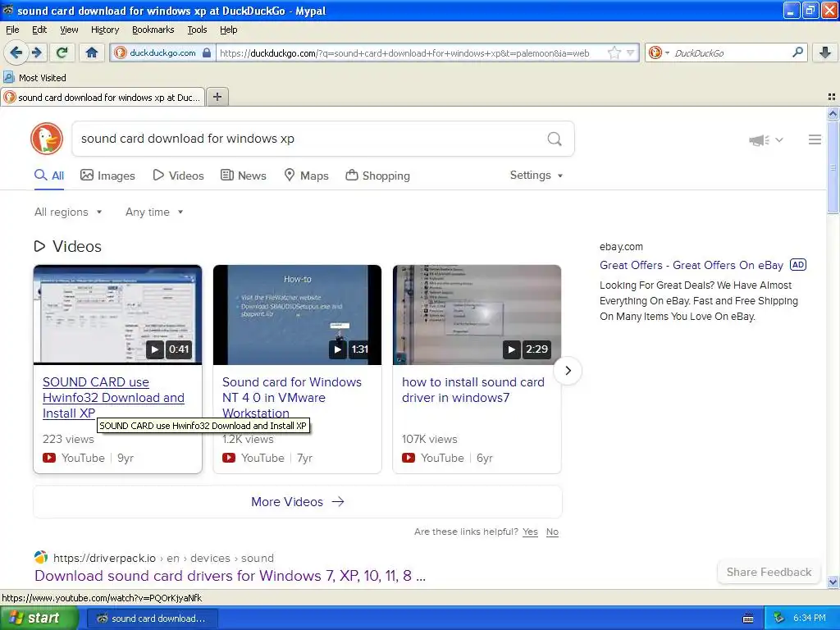840x630 pixels.
Task: Click the scrollbar down arrow
Action: pos(833,582)
